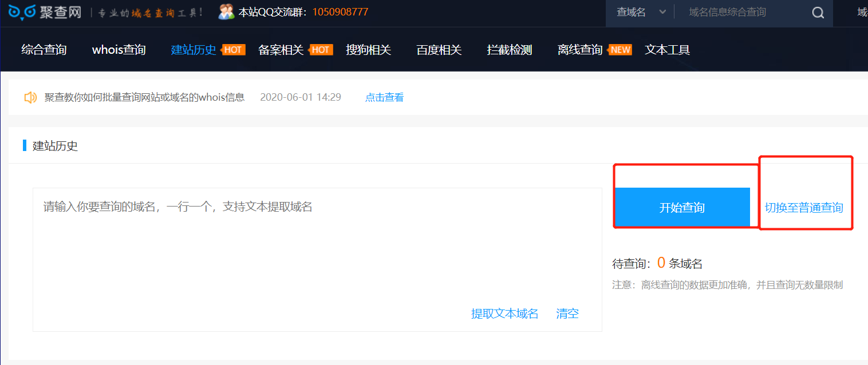This screenshot has width=868, height=365.
Task: Go to 百度相关 section
Action: [x=439, y=50]
